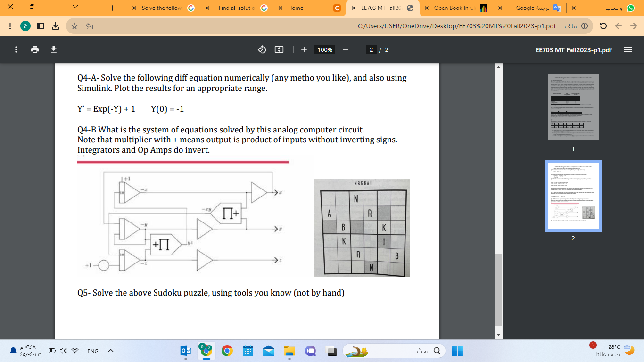This screenshot has width=644, height=362.
Task: Toggle the ENG keyboard language indicator
Action: pos(92,351)
